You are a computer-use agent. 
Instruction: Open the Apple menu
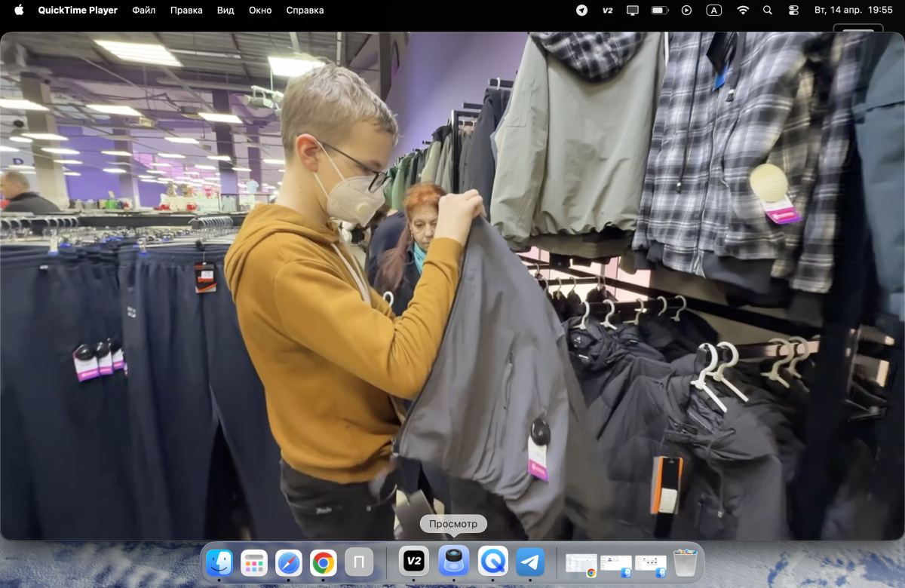point(20,11)
